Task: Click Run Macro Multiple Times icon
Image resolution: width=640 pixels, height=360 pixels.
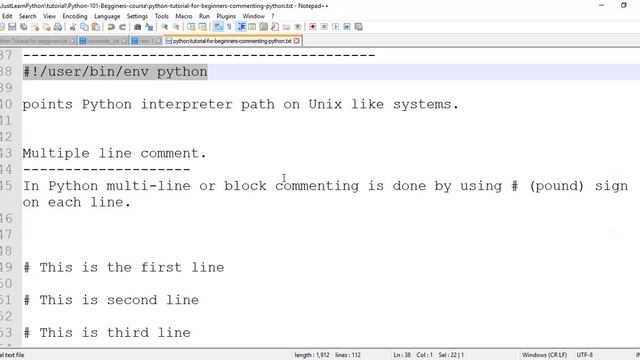Action: coord(347,27)
